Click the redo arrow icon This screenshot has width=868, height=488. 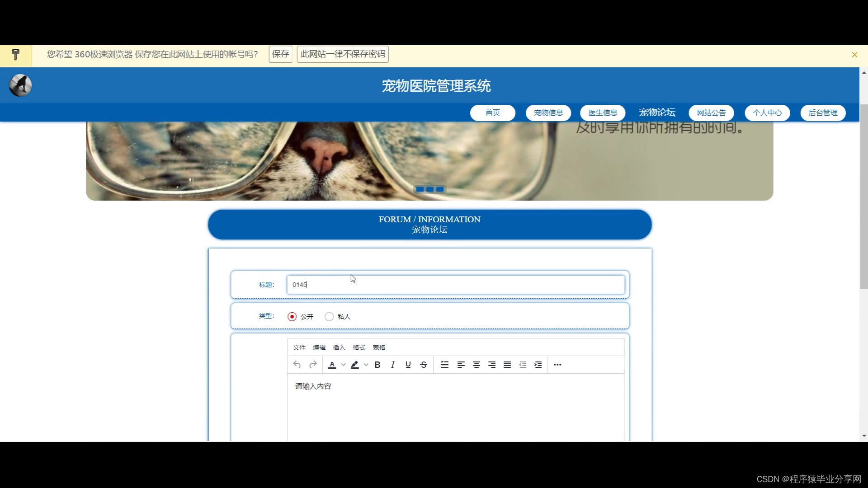tap(313, 365)
